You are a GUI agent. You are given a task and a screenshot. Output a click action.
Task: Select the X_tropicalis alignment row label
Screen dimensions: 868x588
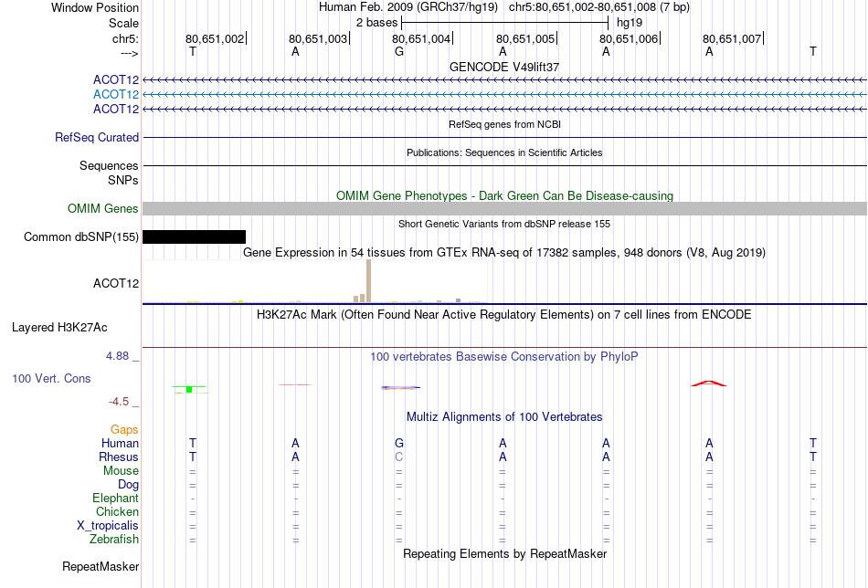(x=108, y=526)
